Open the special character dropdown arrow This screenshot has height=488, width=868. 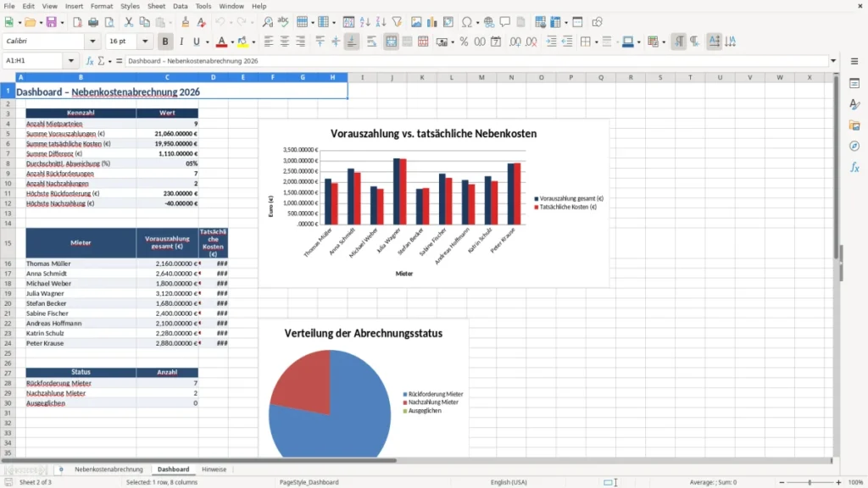point(477,23)
